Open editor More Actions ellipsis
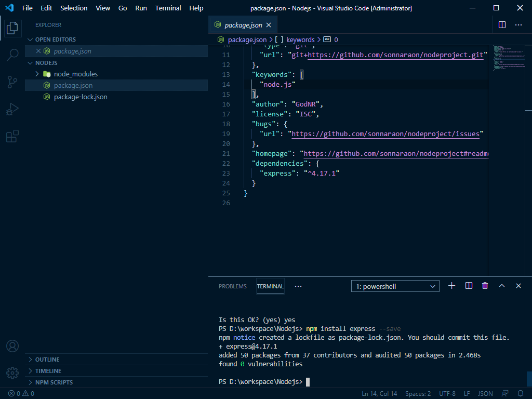The width and height of the screenshot is (532, 399). click(518, 25)
